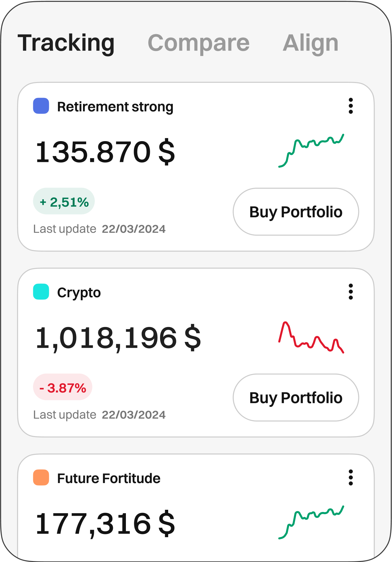Click the Retirement strong green trend chart

pos(311,150)
